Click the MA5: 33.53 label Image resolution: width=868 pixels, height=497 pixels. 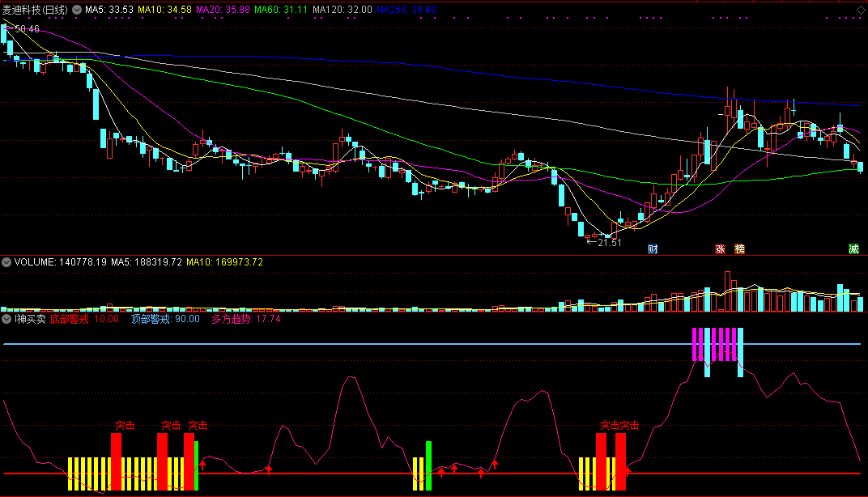pyautogui.click(x=109, y=10)
